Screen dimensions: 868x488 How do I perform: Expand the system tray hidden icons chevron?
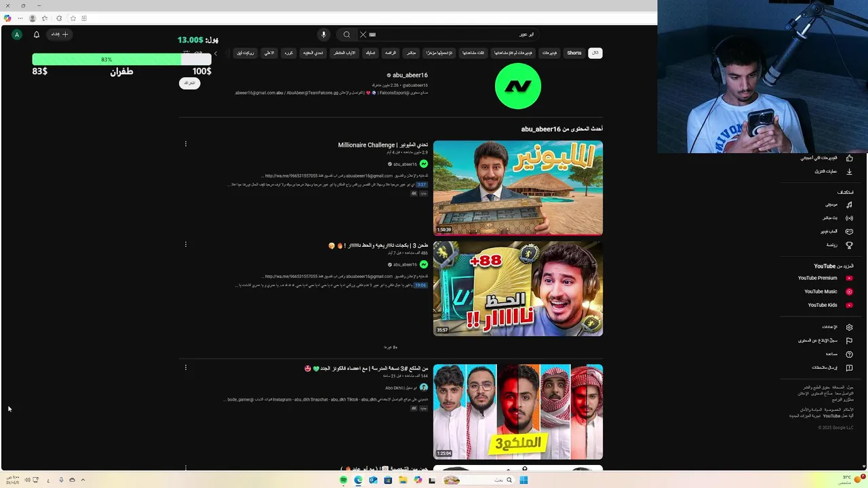point(83,480)
